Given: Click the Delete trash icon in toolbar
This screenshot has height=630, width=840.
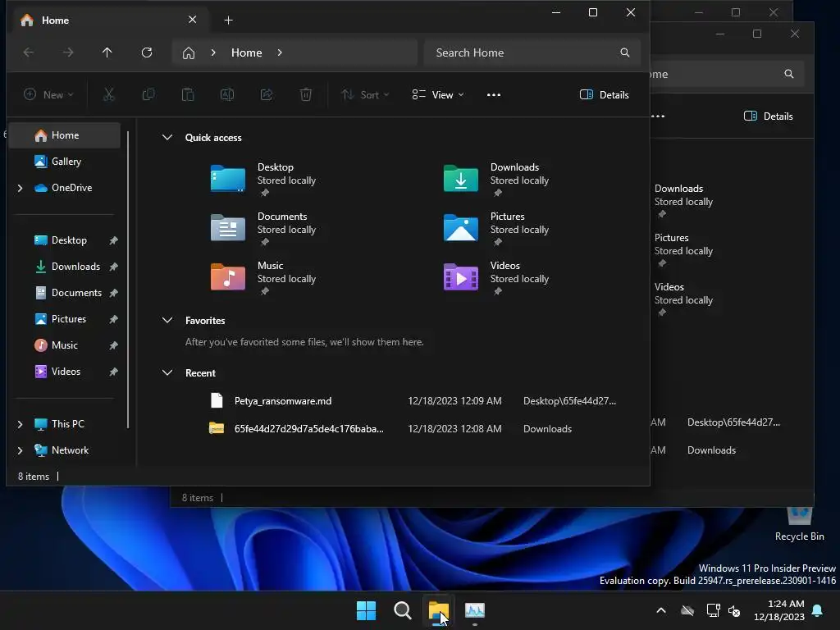Looking at the screenshot, I should (306, 95).
